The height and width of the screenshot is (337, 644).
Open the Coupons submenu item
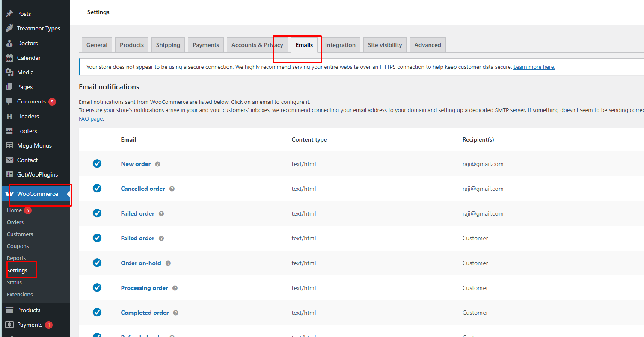pos(18,246)
